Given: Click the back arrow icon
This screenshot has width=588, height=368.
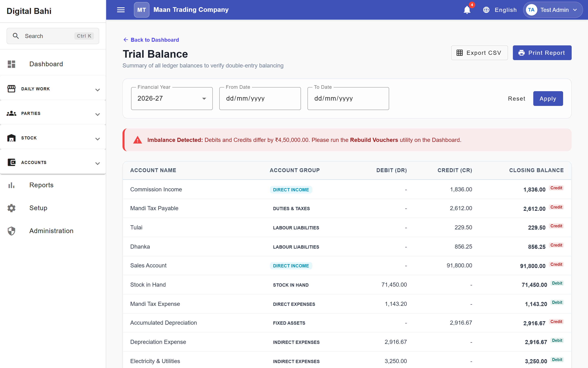Looking at the screenshot, I should coord(126,40).
